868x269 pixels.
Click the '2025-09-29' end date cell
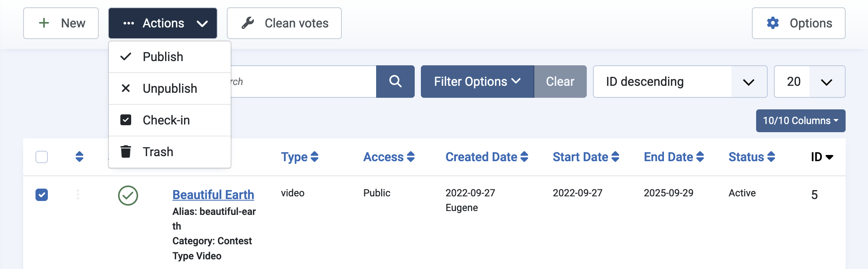[669, 193]
